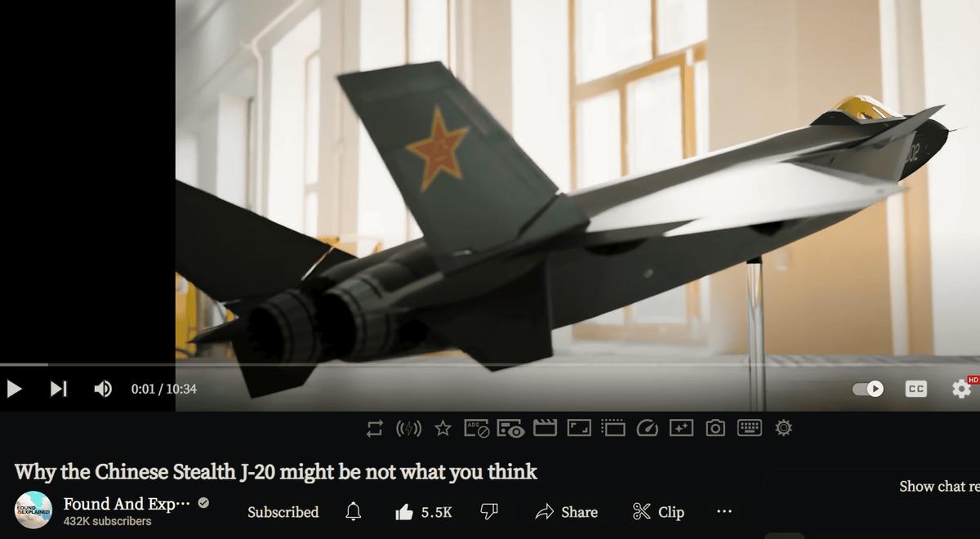Click the star bookmark icon
This screenshot has height=539, width=980.
coord(443,428)
